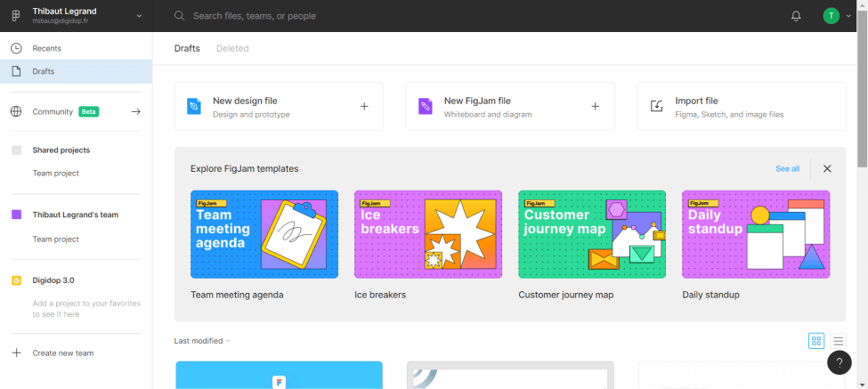The image size is (868, 389).
Task: Open Ice breakers template thumbnail
Action: (x=428, y=235)
